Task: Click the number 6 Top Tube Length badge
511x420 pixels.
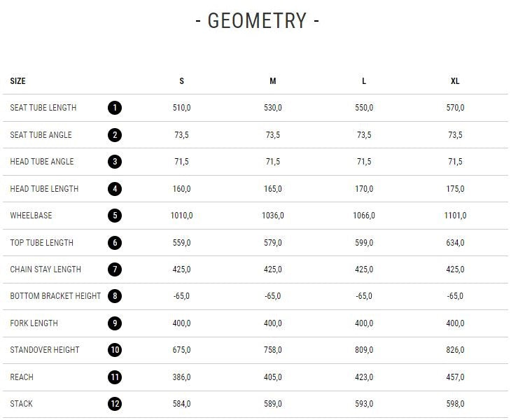Action: [x=115, y=243]
